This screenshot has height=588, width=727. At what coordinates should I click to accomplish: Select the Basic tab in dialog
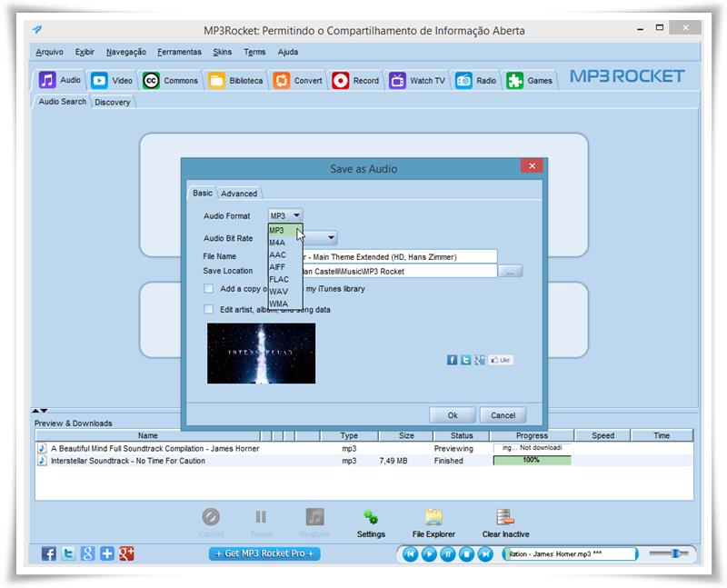click(x=203, y=193)
